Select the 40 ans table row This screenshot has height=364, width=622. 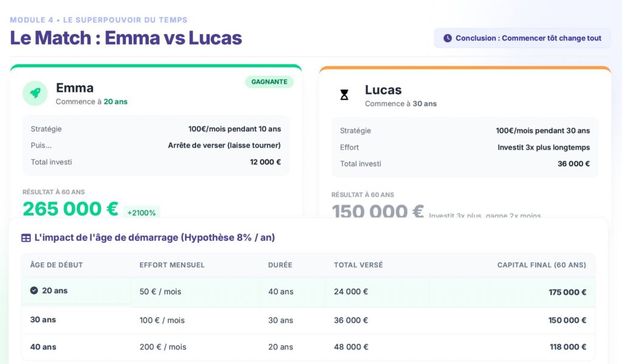tap(308, 347)
